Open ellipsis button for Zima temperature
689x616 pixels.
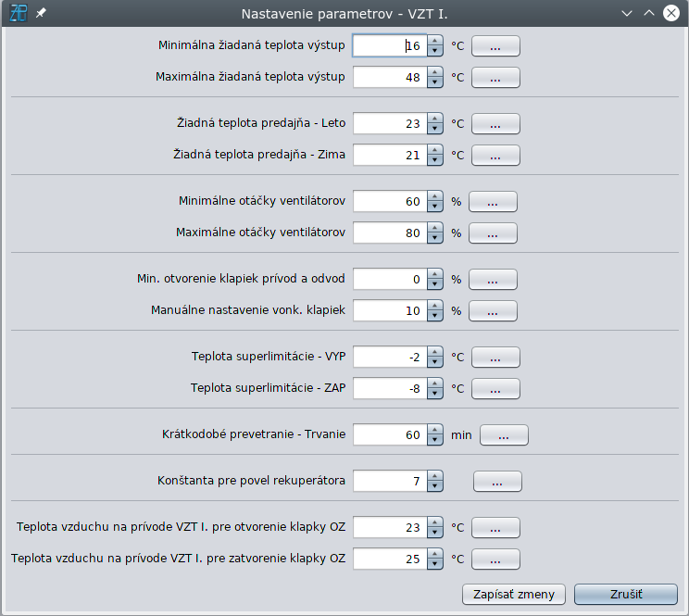pyautogui.click(x=495, y=155)
